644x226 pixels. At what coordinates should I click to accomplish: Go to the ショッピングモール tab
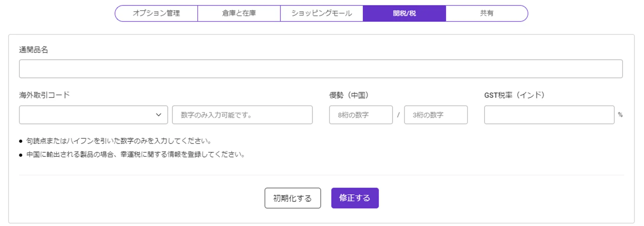[x=322, y=13]
